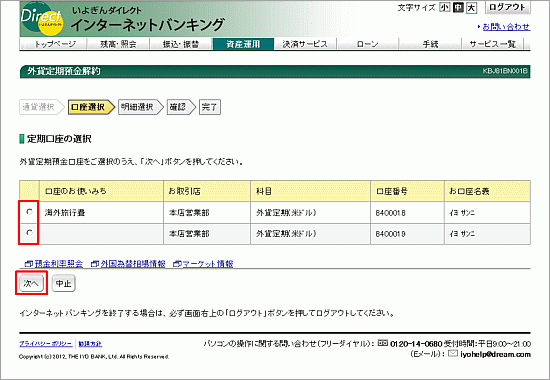
Task: Open the お問い合わせ link
Action: coord(506,27)
